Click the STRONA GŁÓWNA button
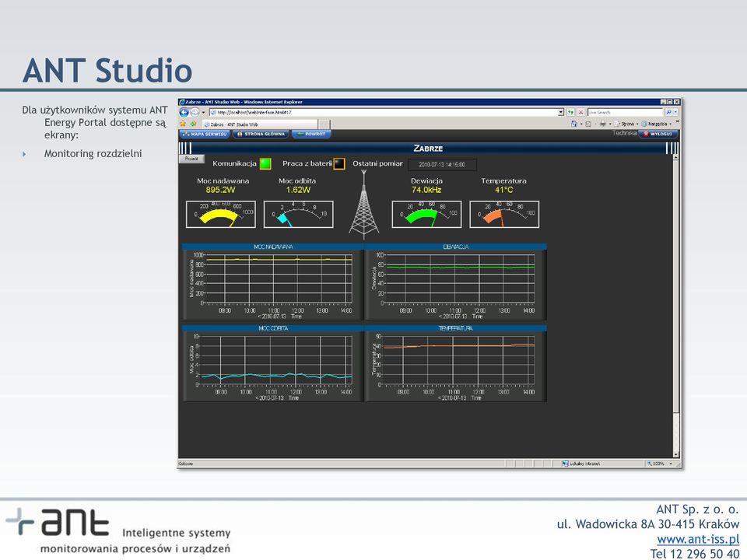The height and width of the screenshot is (560, 747). [x=261, y=135]
